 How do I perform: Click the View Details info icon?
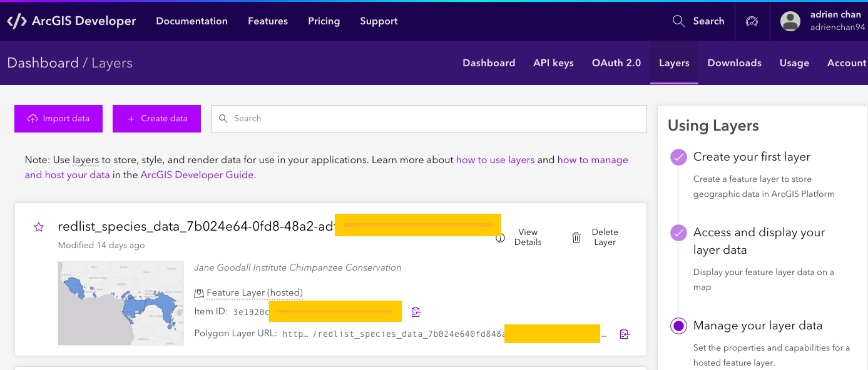tap(500, 237)
